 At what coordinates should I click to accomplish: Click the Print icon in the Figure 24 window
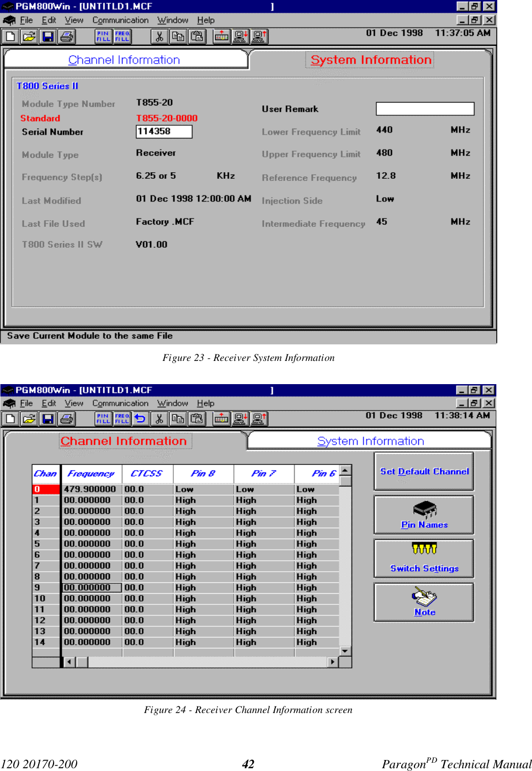[x=67, y=419]
